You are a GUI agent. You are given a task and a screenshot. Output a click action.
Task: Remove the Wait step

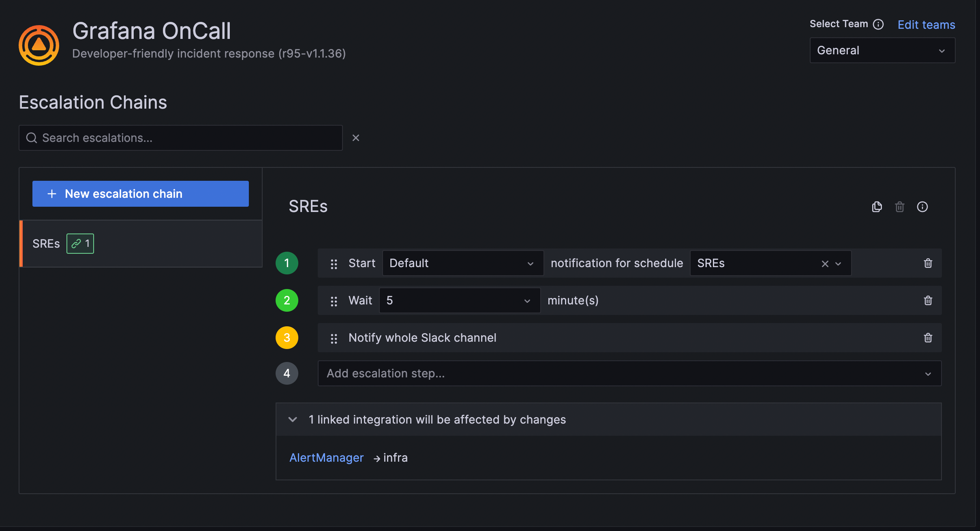pyautogui.click(x=928, y=300)
